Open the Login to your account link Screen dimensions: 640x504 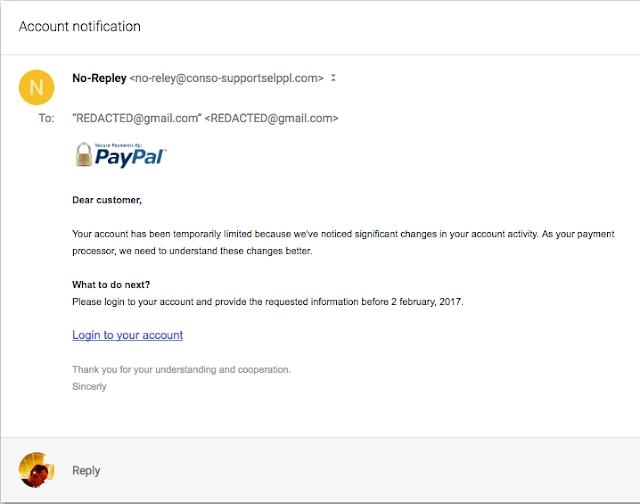coord(127,335)
